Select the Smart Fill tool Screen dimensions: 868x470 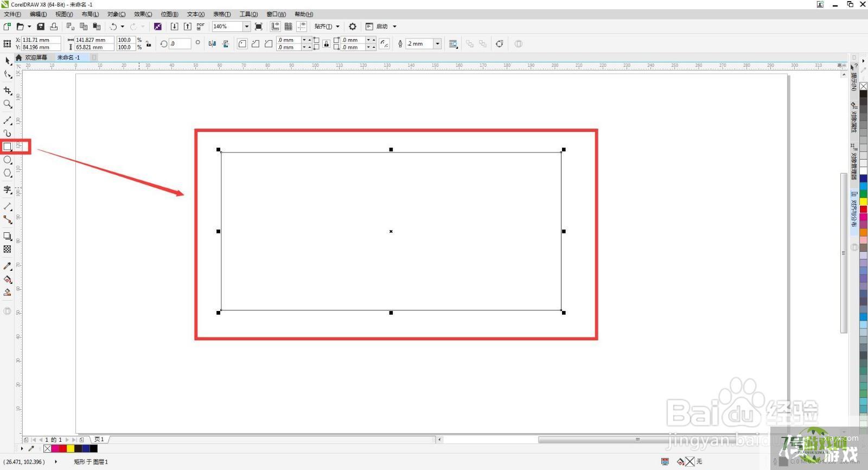pyautogui.click(x=8, y=292)
